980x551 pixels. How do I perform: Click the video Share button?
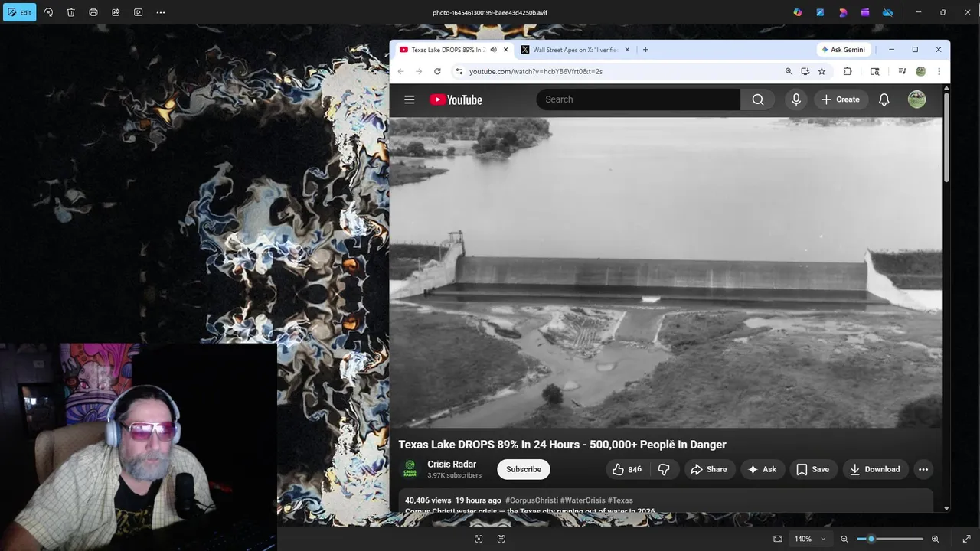708,469
